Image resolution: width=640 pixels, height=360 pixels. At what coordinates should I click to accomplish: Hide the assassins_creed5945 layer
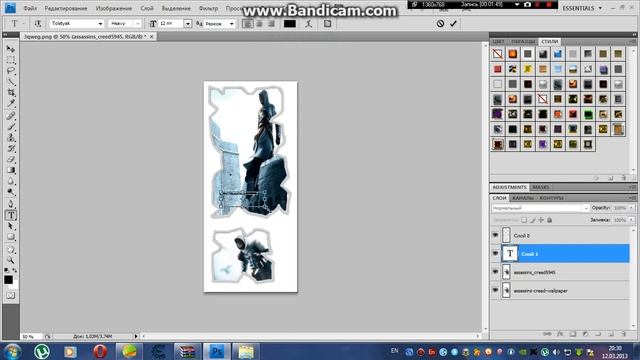pyautogui.click(x=496, y=272)
